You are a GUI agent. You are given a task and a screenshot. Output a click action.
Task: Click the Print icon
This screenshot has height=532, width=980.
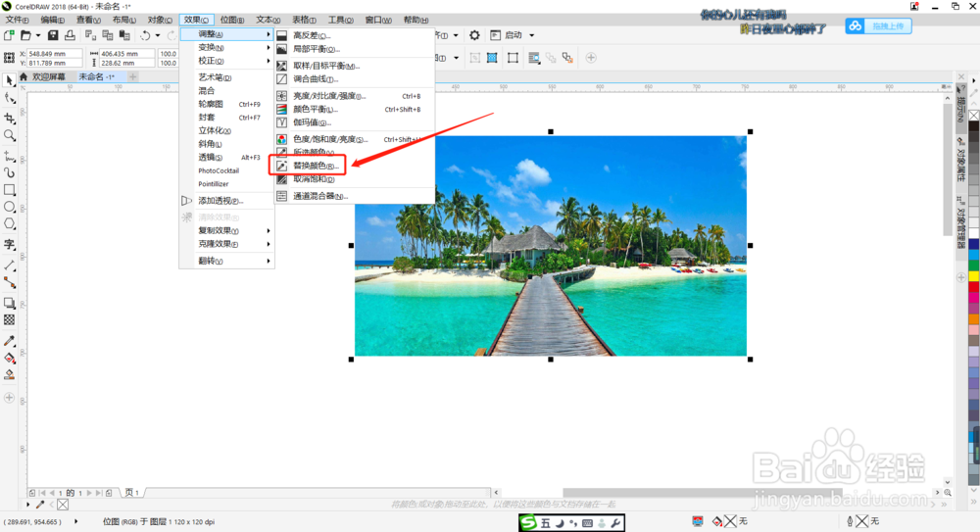click(70, 35)
